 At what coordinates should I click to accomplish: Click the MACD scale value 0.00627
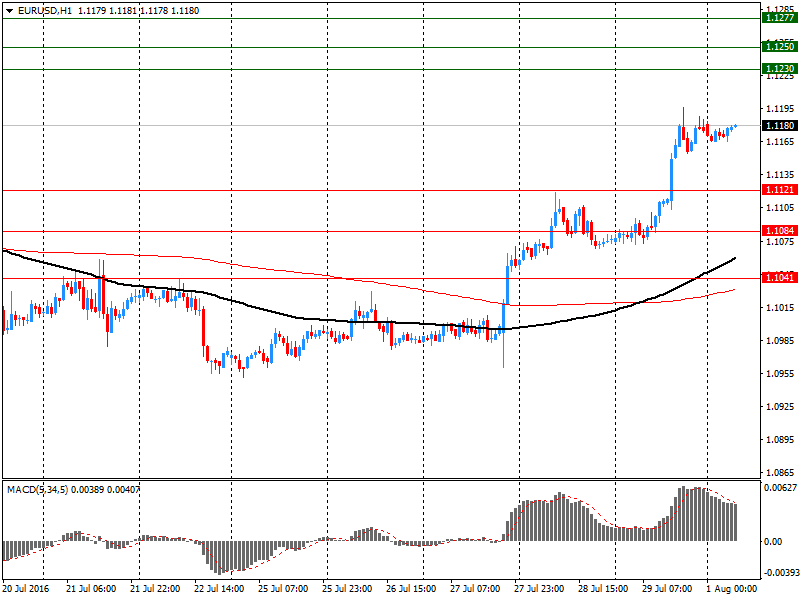(780, 488)
